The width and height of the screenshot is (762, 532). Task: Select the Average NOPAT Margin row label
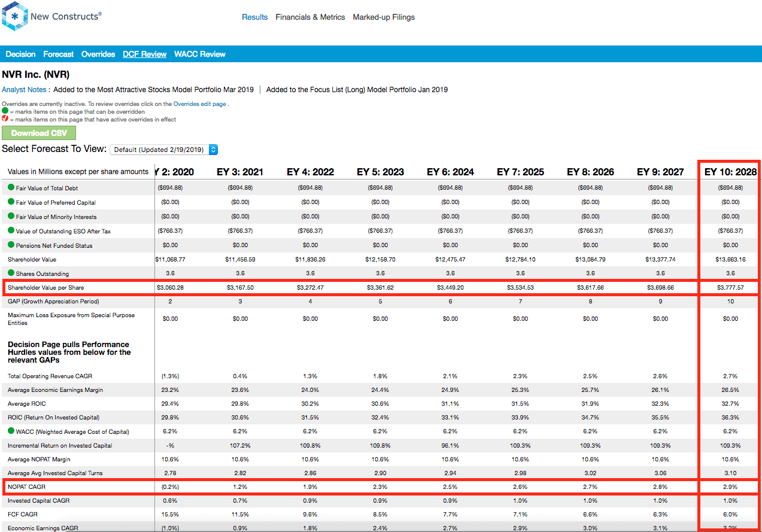coord(39,460)
